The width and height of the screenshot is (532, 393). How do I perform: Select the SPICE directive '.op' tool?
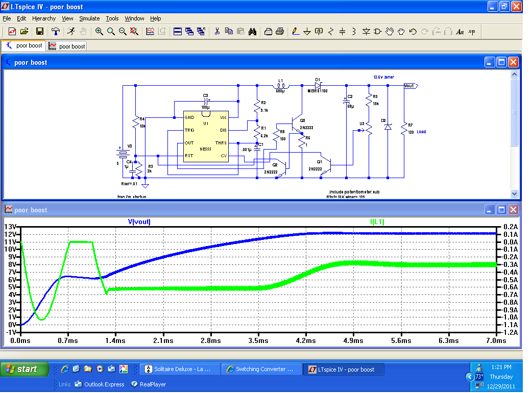(x=472, y=32)
